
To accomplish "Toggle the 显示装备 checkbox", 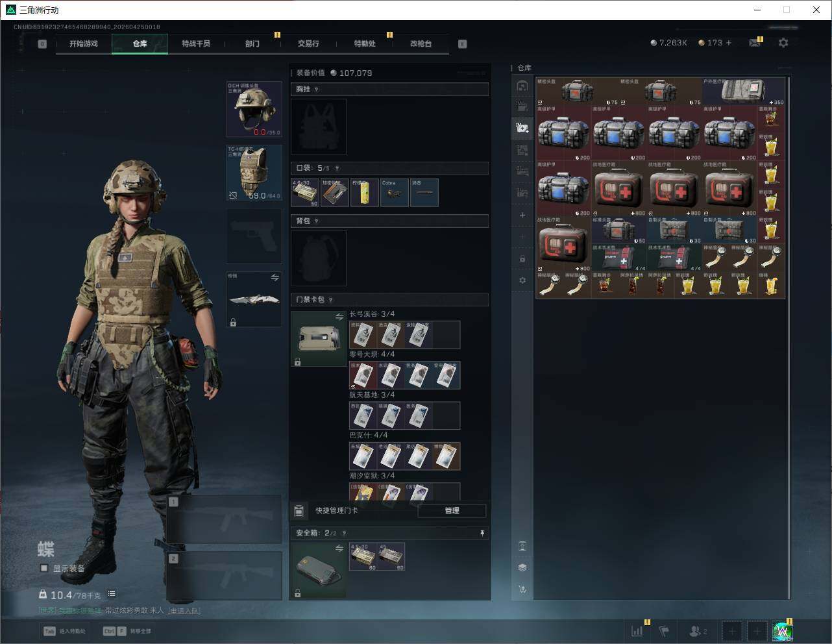I will (44, 568).
